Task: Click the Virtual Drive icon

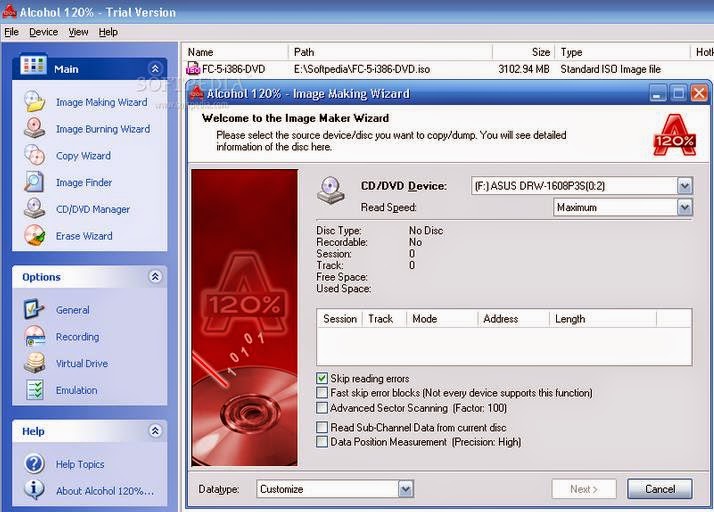Action: [x=35, y=363]
